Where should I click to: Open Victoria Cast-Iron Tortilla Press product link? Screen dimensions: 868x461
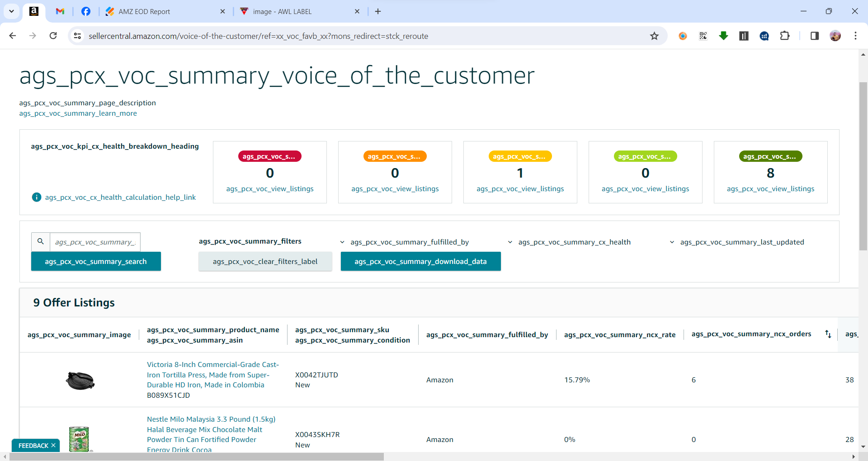213,375
